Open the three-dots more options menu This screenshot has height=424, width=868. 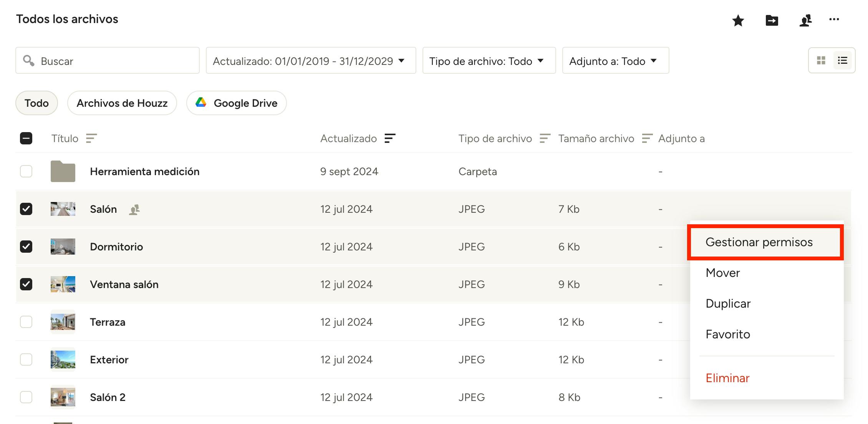(x=834, y=19)
